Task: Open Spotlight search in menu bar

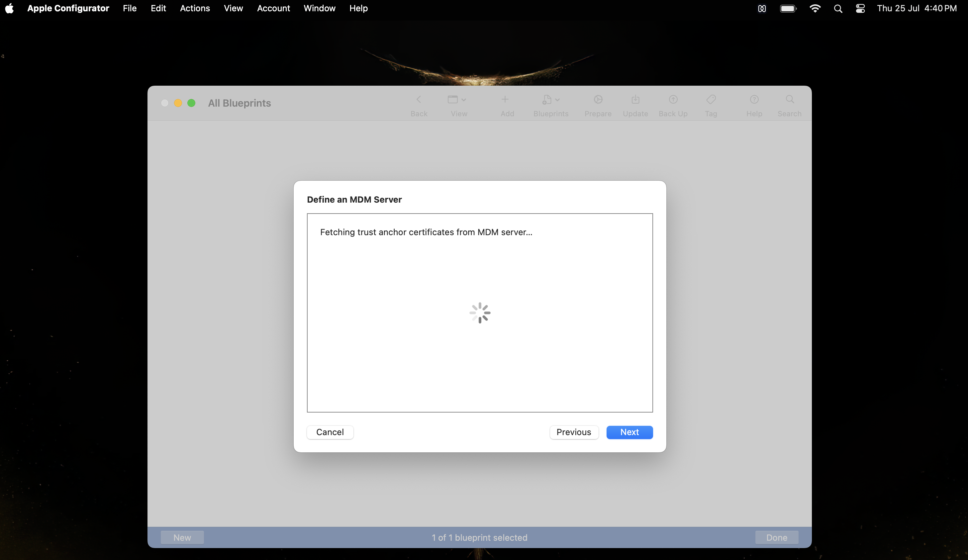Action: click(838, 8)
